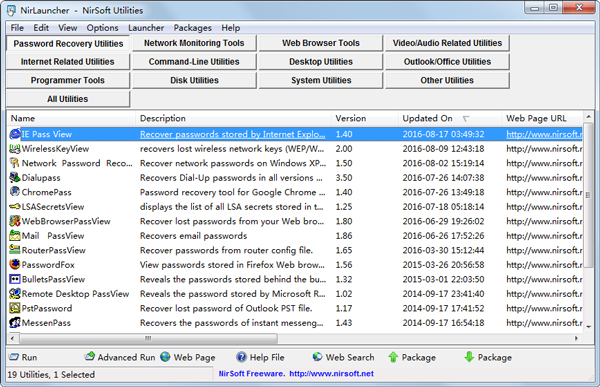Click Advanced Run in the bottom toolbar
Image resolution: width=600 pixels, height=387 pixels.
[120, 357]
